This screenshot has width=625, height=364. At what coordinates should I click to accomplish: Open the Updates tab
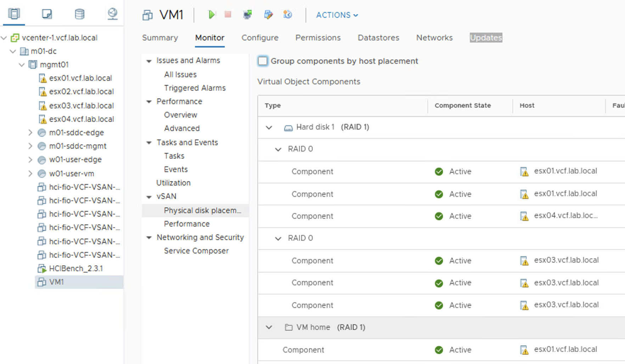pyautogui.click(x=486, y=38)
